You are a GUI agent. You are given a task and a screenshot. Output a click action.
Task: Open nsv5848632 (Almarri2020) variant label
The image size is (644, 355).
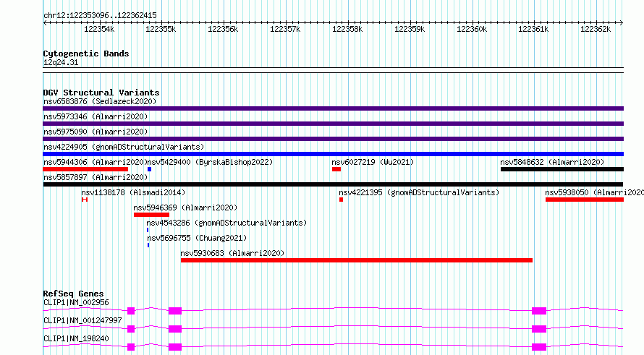coord(552,162)
